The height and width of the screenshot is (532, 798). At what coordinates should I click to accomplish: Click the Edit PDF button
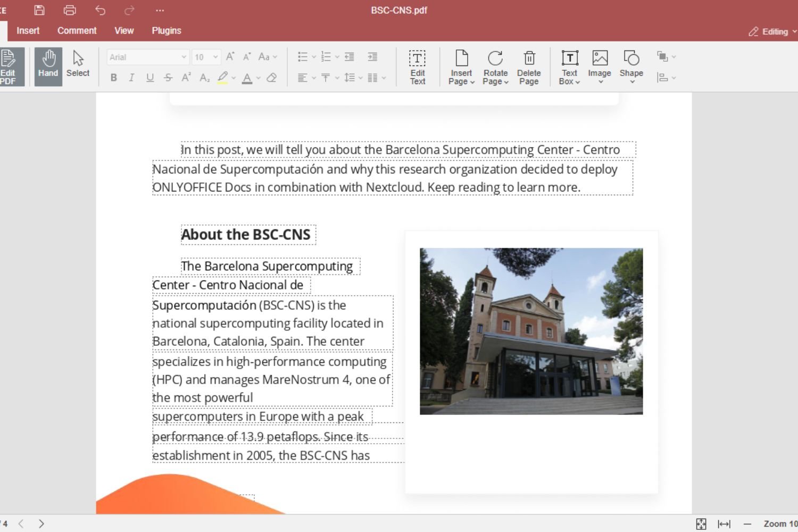pos(11,67)
